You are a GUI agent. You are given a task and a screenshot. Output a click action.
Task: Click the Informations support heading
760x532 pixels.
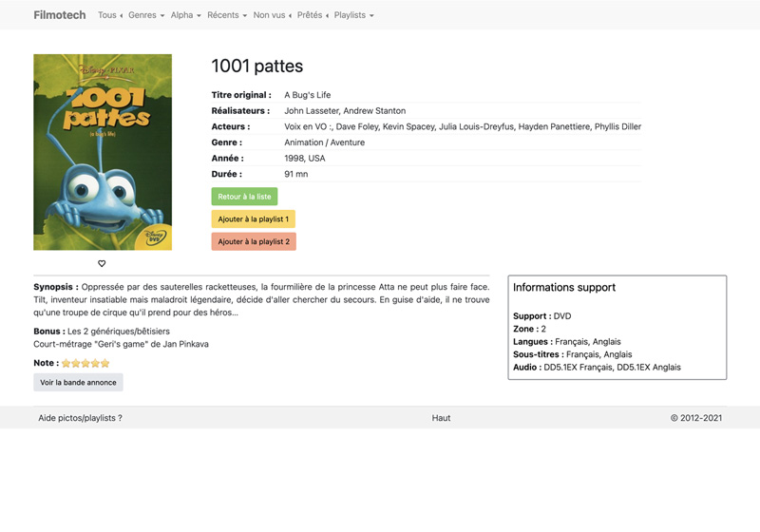(564, 287)
